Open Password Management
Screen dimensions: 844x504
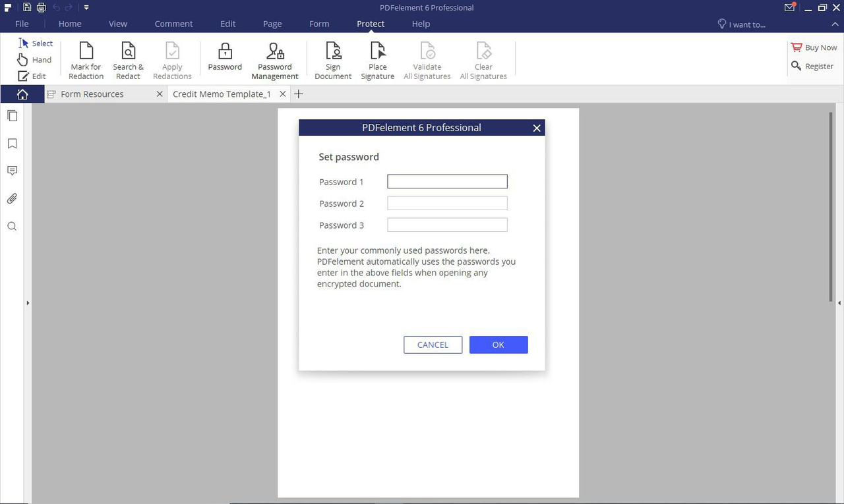pos(275,61)
